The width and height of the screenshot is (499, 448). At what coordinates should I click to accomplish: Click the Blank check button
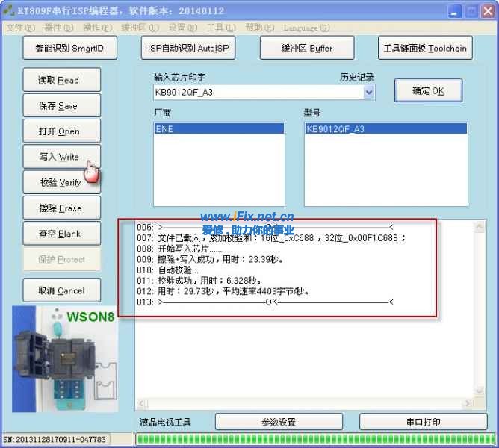point(58,234)
